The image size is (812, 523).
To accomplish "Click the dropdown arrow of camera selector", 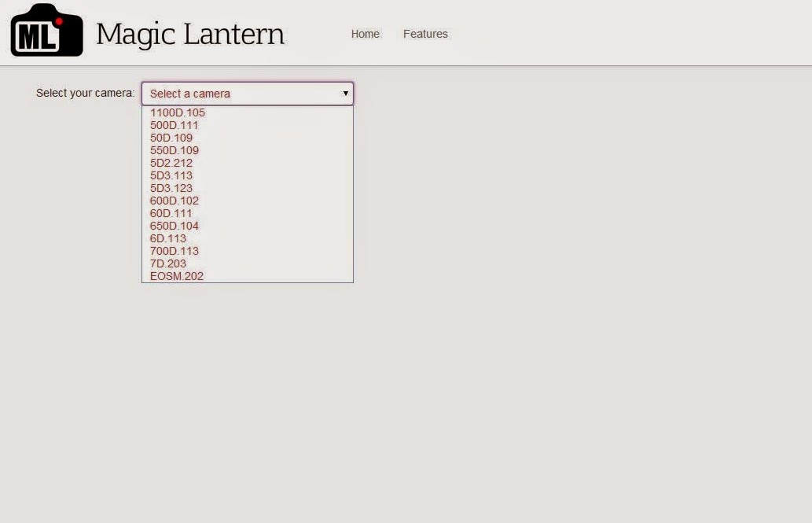I will tap(345, 94).
